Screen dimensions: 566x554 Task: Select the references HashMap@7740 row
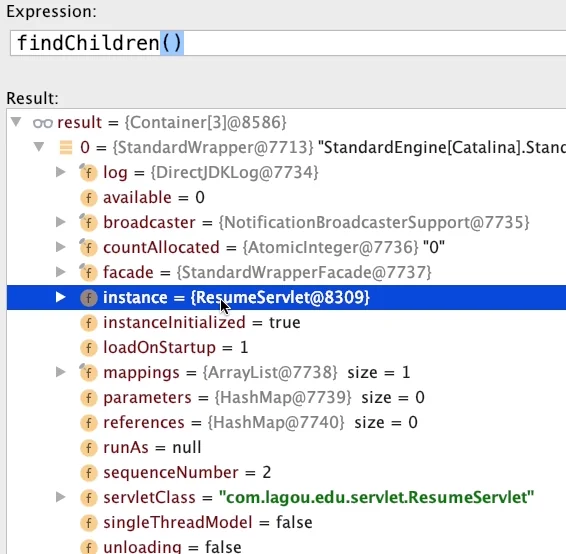(x=286, y=422)
